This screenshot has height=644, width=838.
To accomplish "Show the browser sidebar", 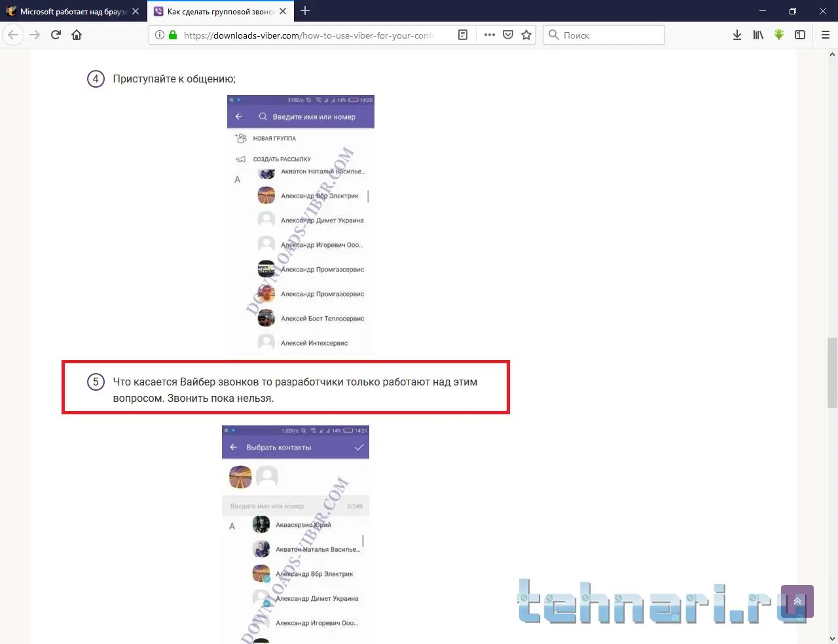I will pos(800,35).
